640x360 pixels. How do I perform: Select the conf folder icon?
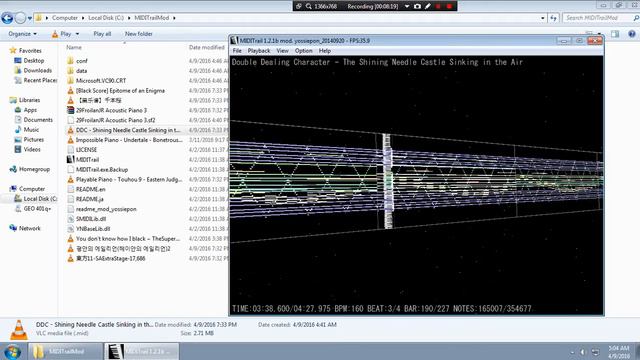pyautogui.click(x=70, y=61)
